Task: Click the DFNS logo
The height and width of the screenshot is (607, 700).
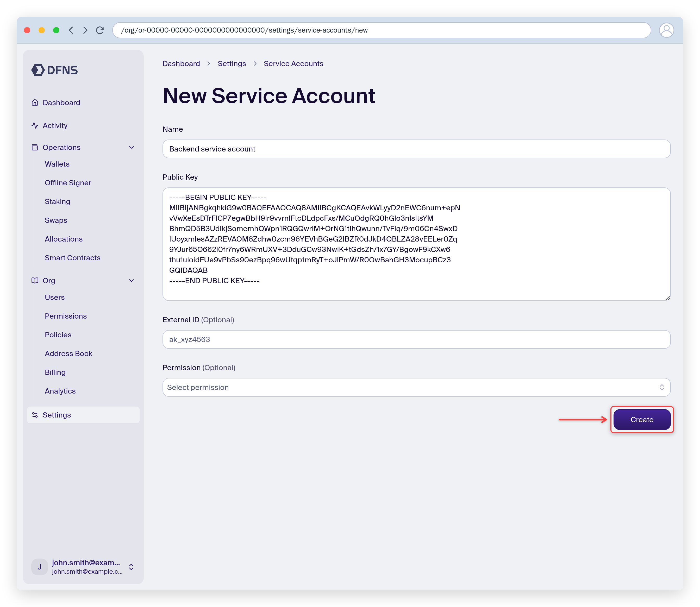Action: point(54,70)
